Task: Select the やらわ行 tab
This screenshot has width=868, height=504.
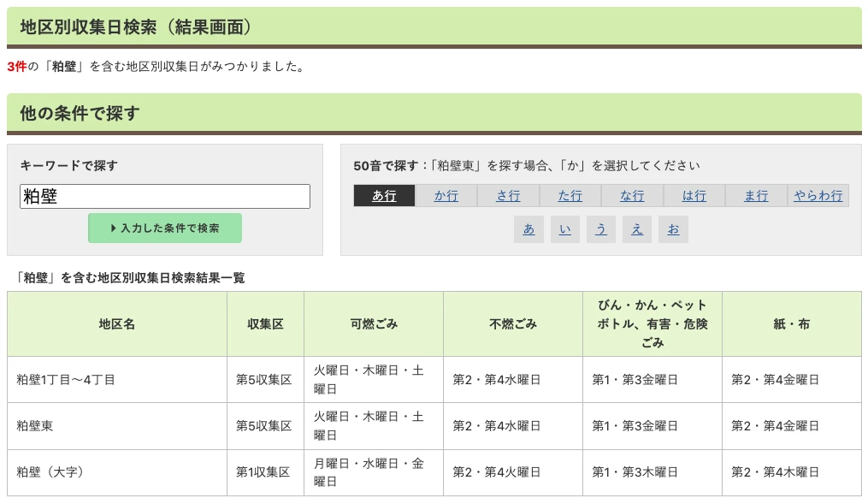Action: (818, 195)
